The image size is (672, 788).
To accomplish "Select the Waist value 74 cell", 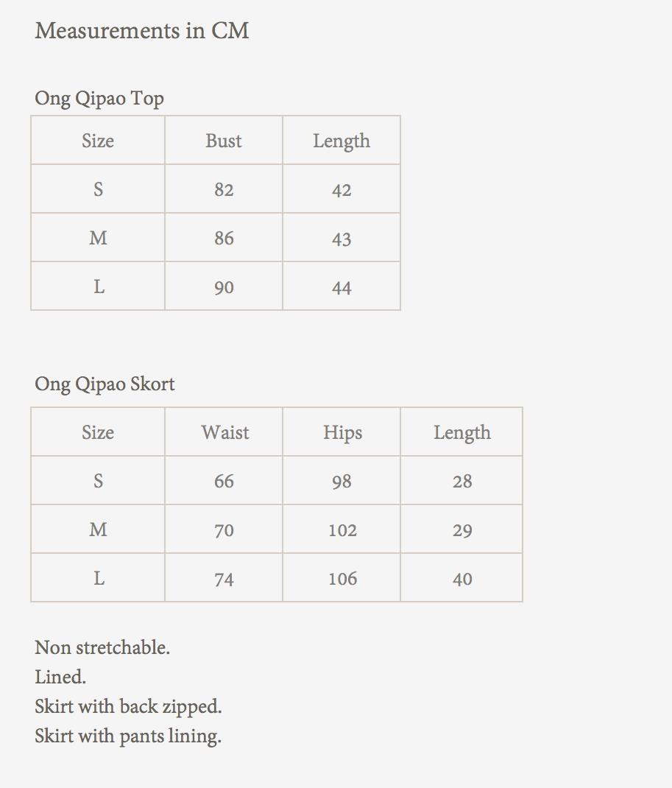I will [224, 579].
